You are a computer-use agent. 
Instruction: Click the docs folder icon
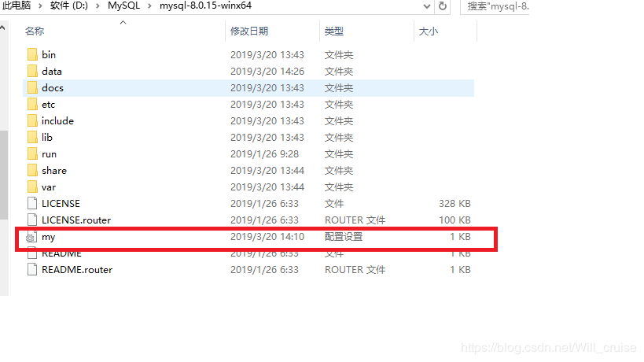pos(32,87)
